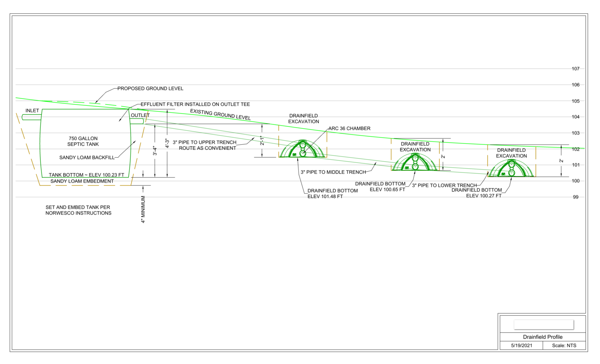
Task: Select the 3'-4" vertical dimension line
Action: coord(155,150)
